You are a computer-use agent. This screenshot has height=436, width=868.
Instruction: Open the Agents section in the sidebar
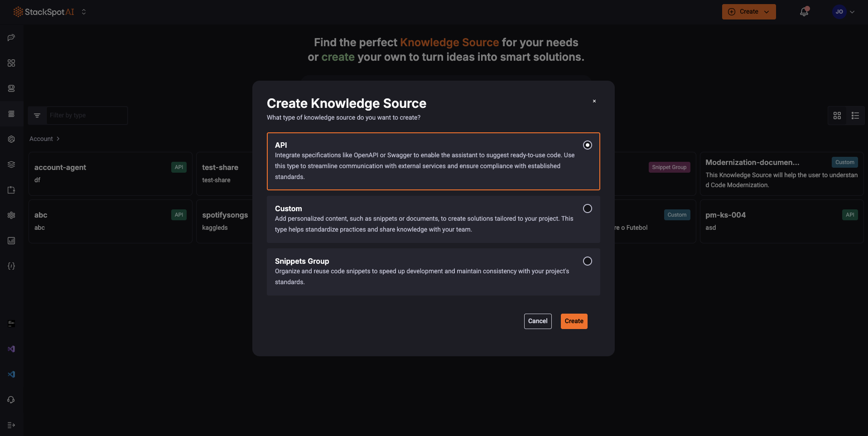pyautogui.click(x=11, y=88)
